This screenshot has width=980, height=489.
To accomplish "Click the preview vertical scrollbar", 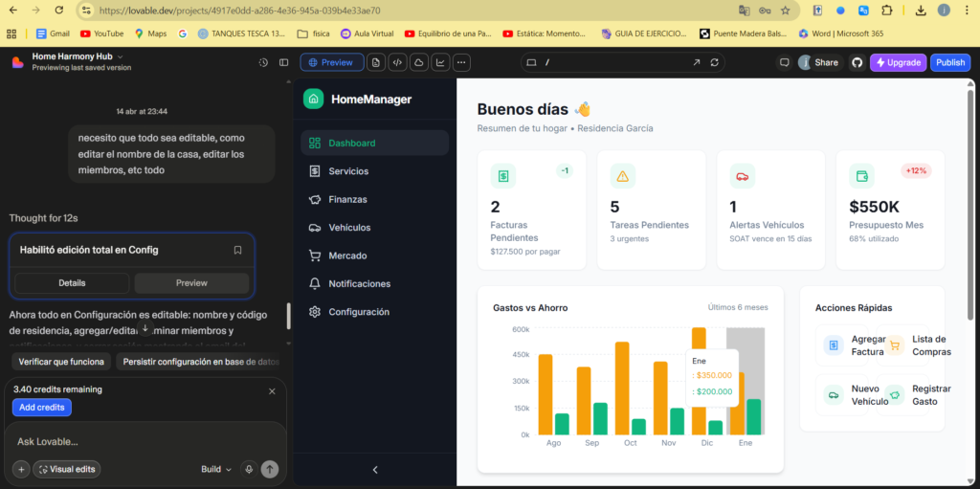I will pos(969,207).
